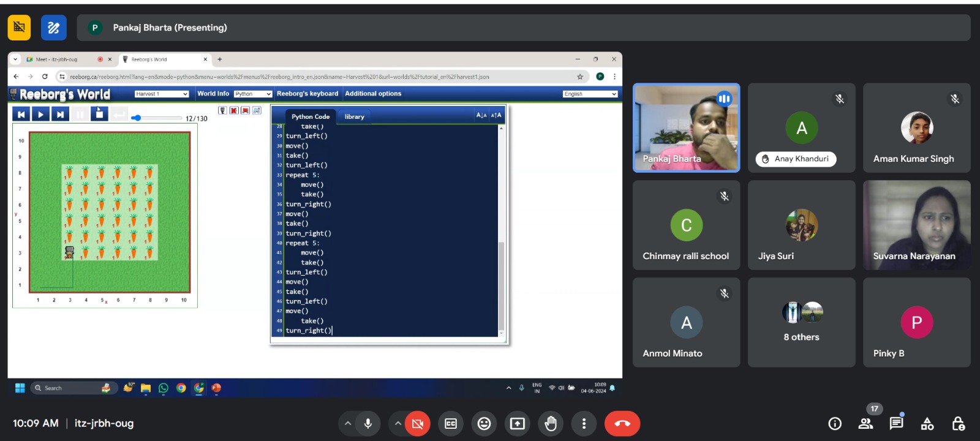Select the Suvarna Narayanan video tile

pos(917,225)
